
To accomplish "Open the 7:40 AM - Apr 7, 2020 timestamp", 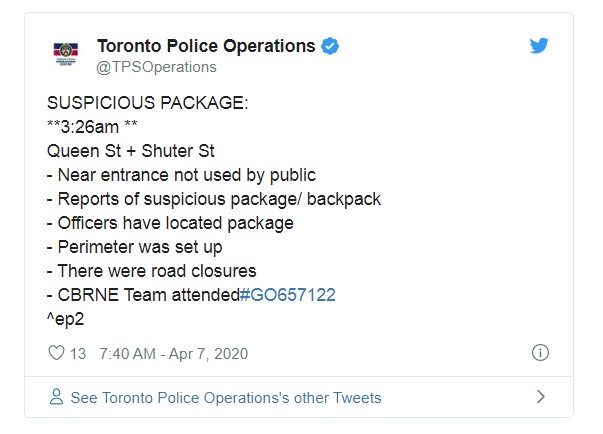I will 173,354.
